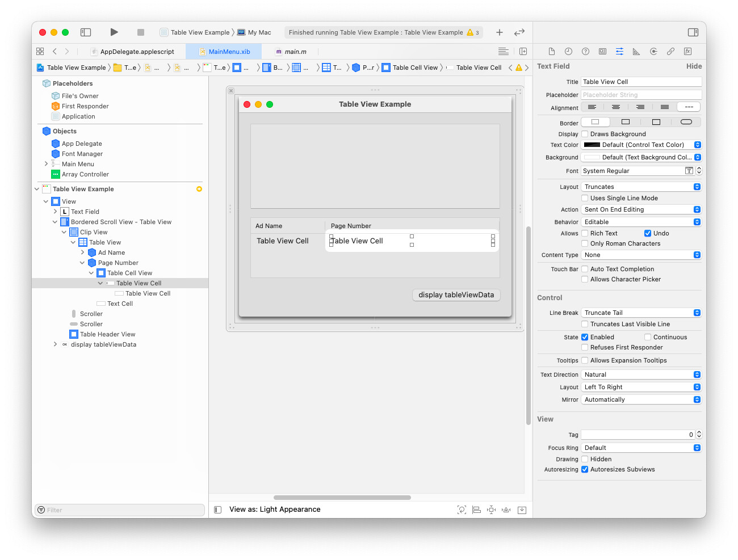Screen dimensions: 738x560
Task: Enable Uses Single Line Mode
Action: (x=585, y=198)
